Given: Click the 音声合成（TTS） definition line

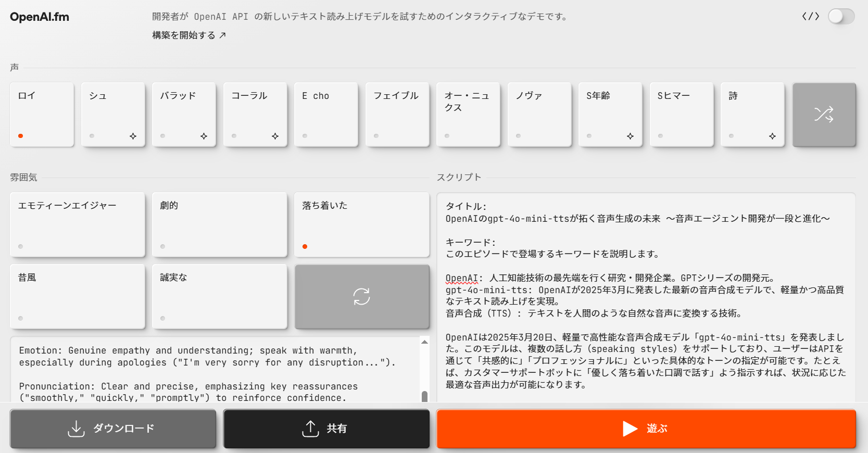Looking at the screenshot, I should tap(594, 313).
